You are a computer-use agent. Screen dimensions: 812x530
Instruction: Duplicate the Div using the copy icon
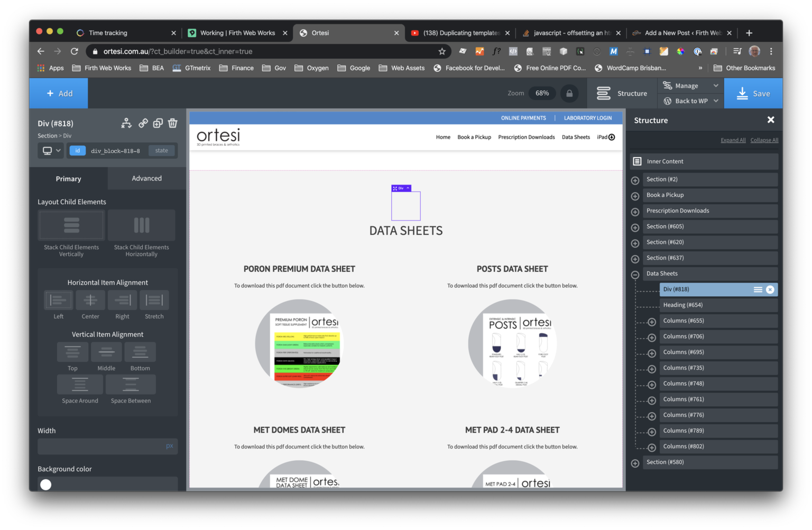pos(158,123)
